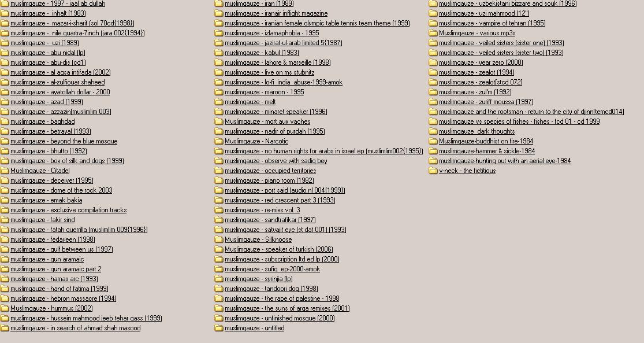Viewport: 644px width, 343px height.
Task: Select folder icon of 'muslimgauze - emak bakia'
Action: [x=5, y=200]
